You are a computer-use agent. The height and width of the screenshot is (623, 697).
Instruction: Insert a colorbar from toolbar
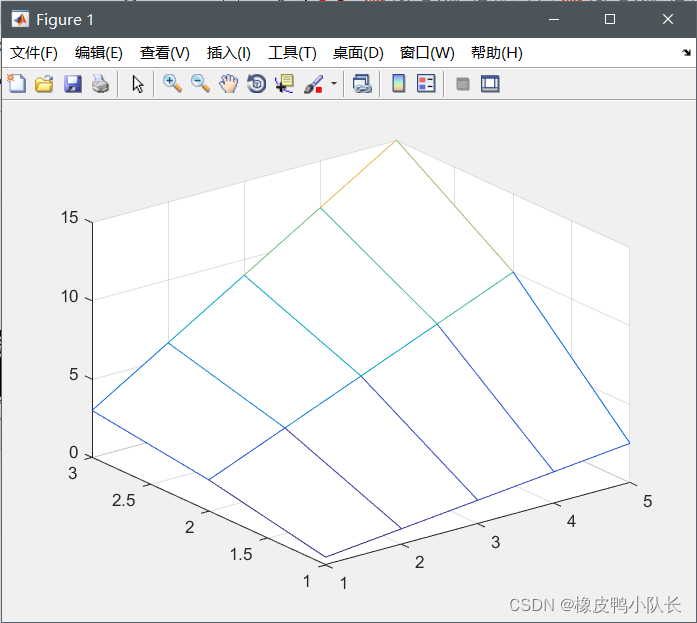[x=399, y=84]
